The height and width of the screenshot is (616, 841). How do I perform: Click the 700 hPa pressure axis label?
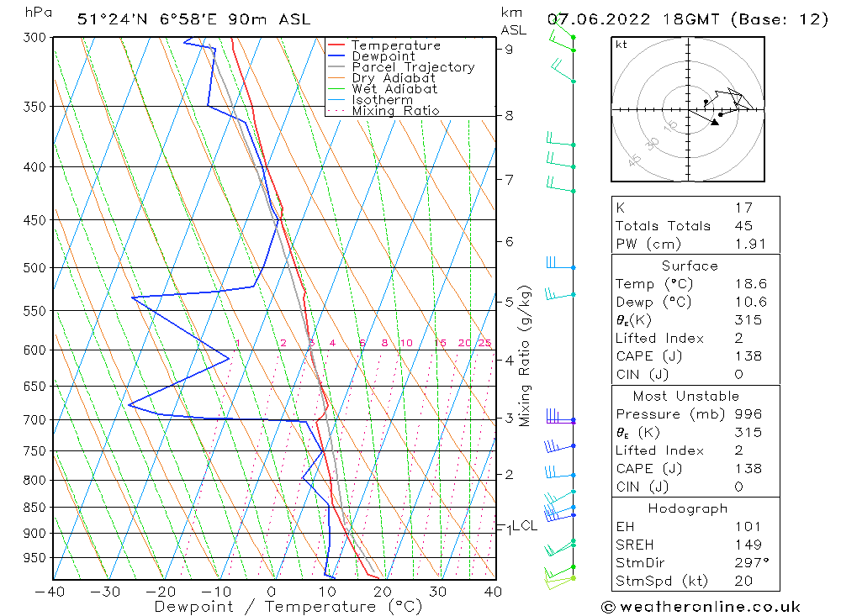click(34, 420)
